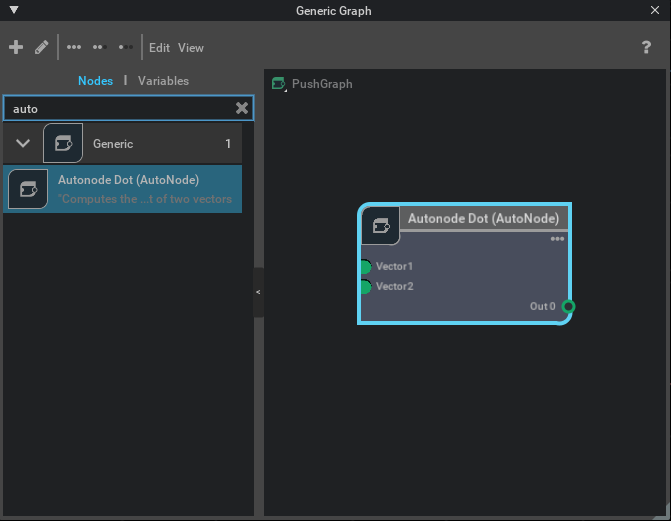This screenshot has width=671, height=521.
Task: Collapse the Generic category chevron
Action: [x=23, y=144]
